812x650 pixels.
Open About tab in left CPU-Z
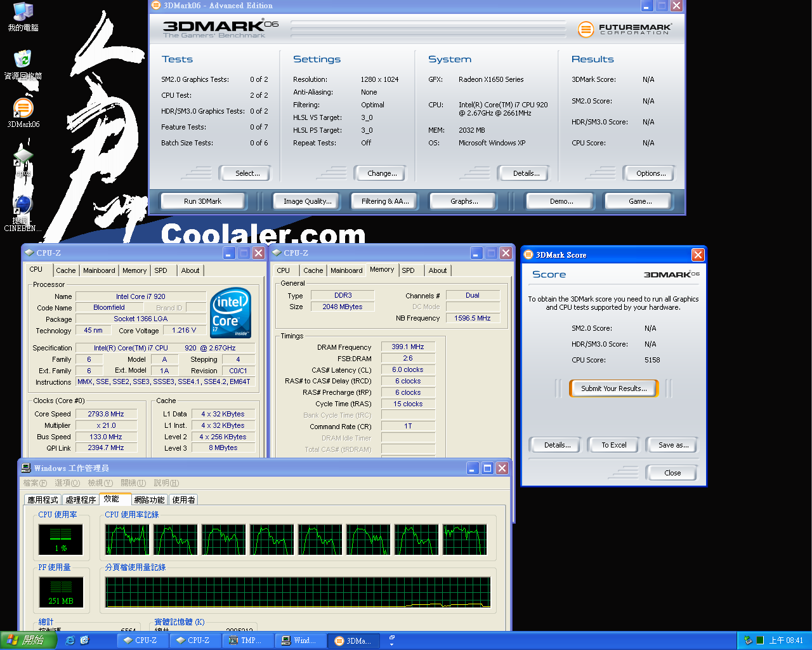tap(190, 270)
